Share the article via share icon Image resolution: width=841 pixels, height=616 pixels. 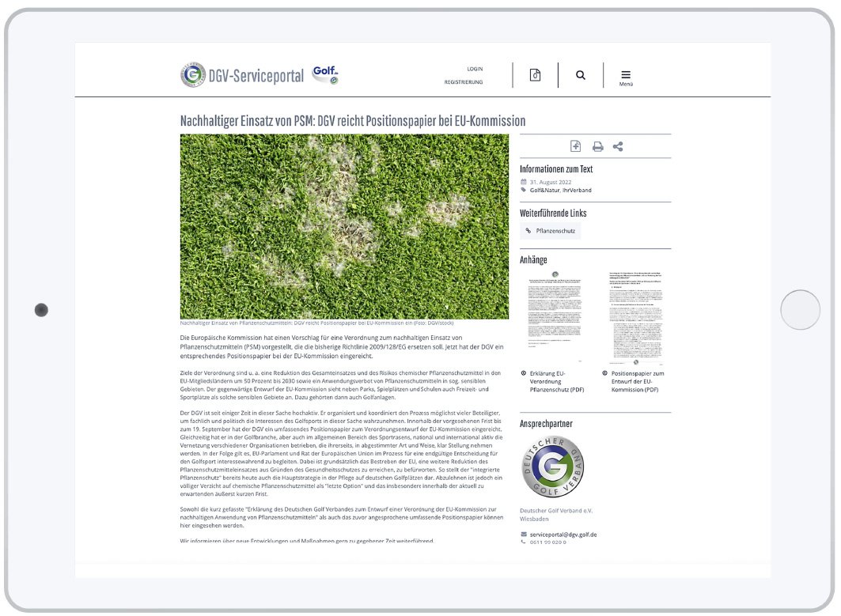coord(618,146)
